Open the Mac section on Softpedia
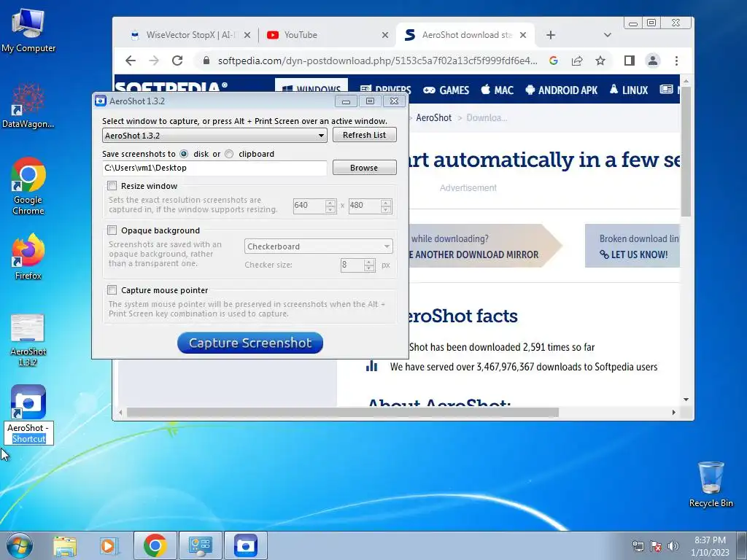Image resolution: width=747 pixels, height=560 pixels. [497, 90]
